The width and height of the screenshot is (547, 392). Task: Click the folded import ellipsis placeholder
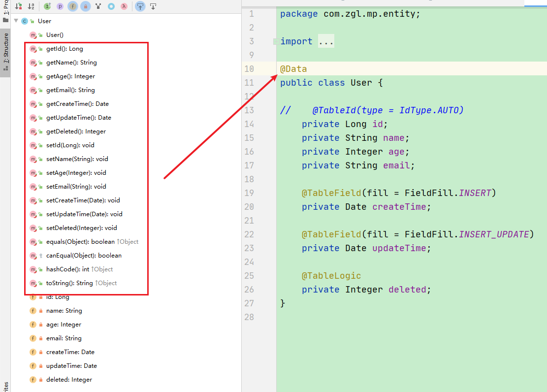point(326,41)
